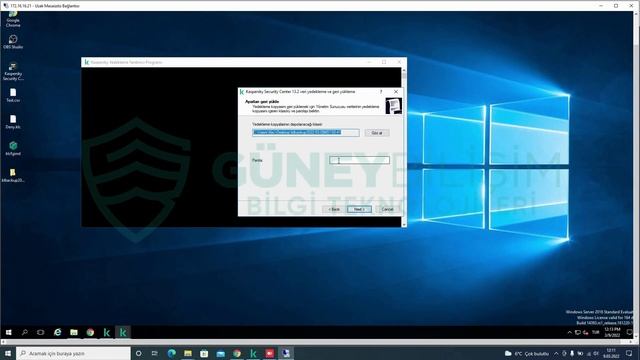Open File Explorer from the local taskbar
640x360 pixels.
coord(188,353)
